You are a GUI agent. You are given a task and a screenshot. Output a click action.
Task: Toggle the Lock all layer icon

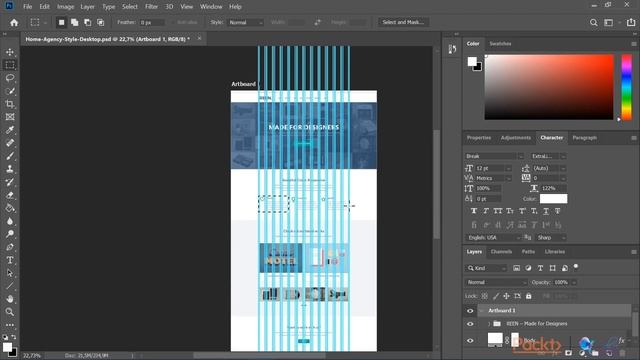click(x=529, y=296)
